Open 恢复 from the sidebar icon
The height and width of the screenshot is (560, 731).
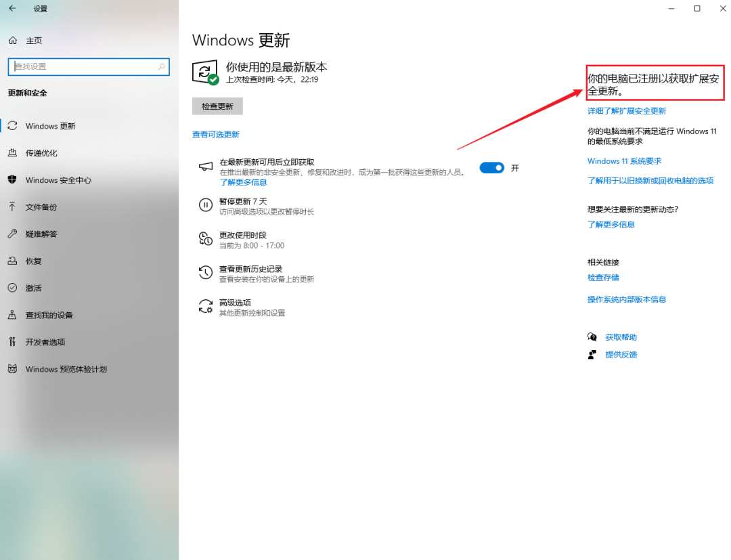click(x=14, y=261)
